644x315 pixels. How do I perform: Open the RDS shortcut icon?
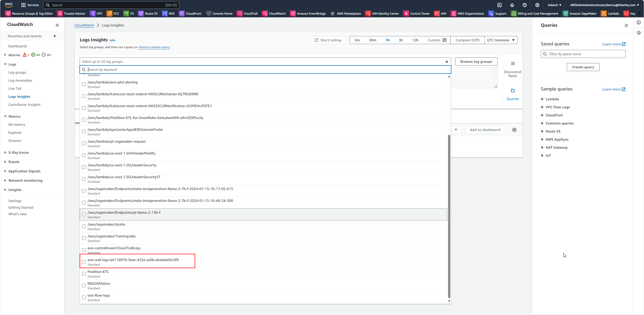[x=165, y=14]
